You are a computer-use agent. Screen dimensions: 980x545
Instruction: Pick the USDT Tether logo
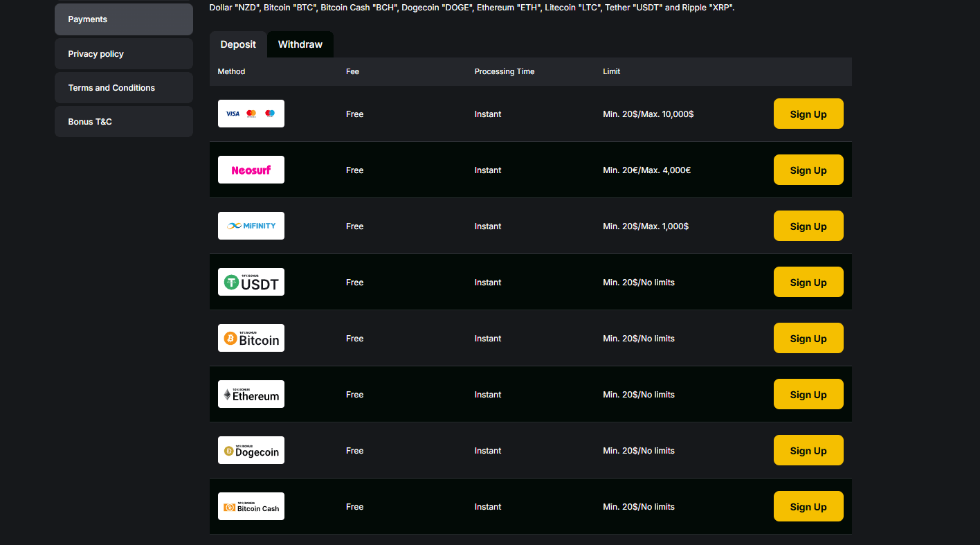coord(251,282)
